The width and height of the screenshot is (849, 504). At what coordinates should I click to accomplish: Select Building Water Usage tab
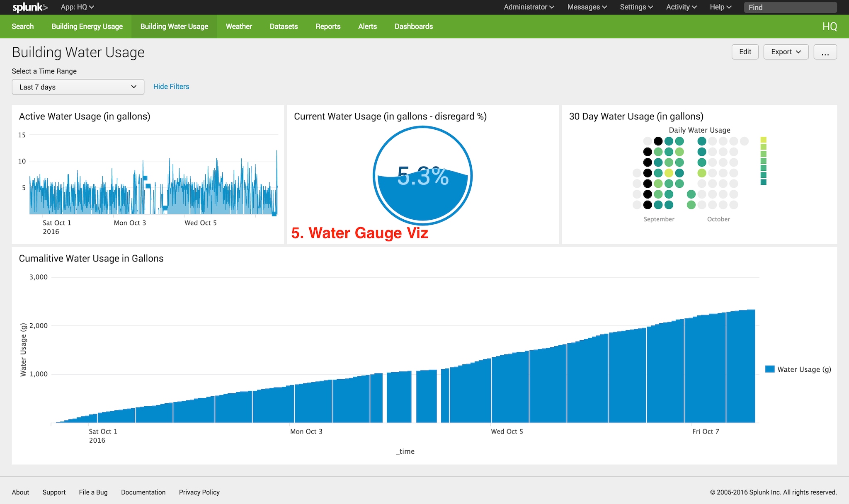tap(174, 27)
